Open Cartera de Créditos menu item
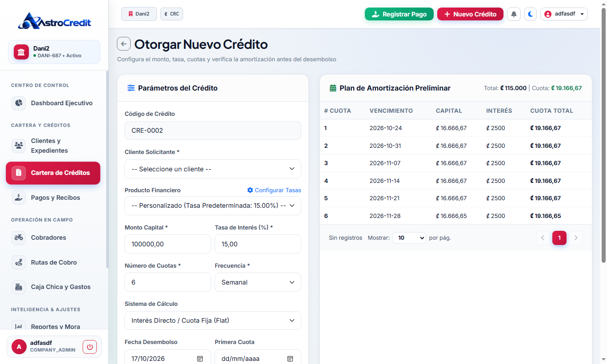Image resolution: width=607 pixels, height=364 pixels. 53,173
